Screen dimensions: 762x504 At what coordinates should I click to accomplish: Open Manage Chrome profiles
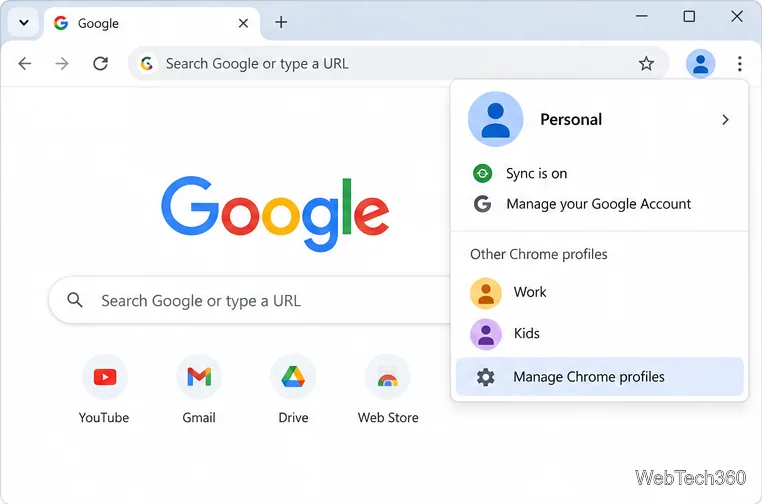click(x=599, y=377)
